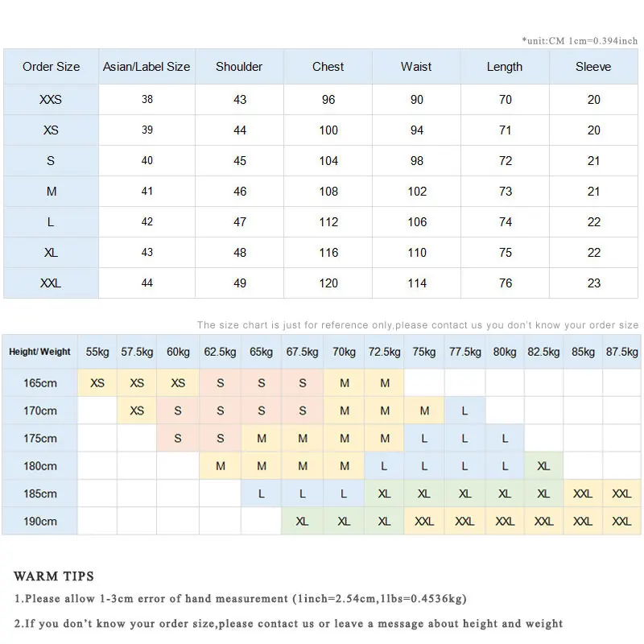Click the unit CM conversion note
The height and width of the screenshot is (644, 644).
[x=579, y=40]
